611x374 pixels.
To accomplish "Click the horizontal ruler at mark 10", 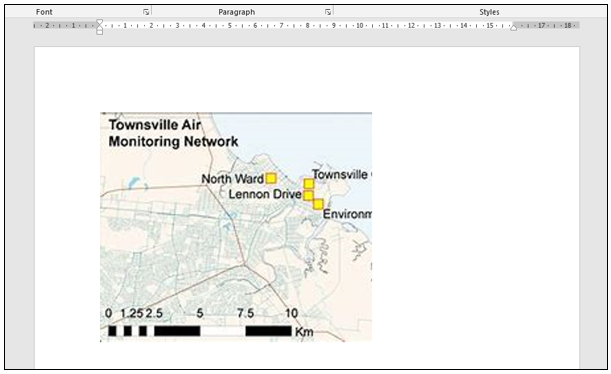I will click(x=359, y=25).
